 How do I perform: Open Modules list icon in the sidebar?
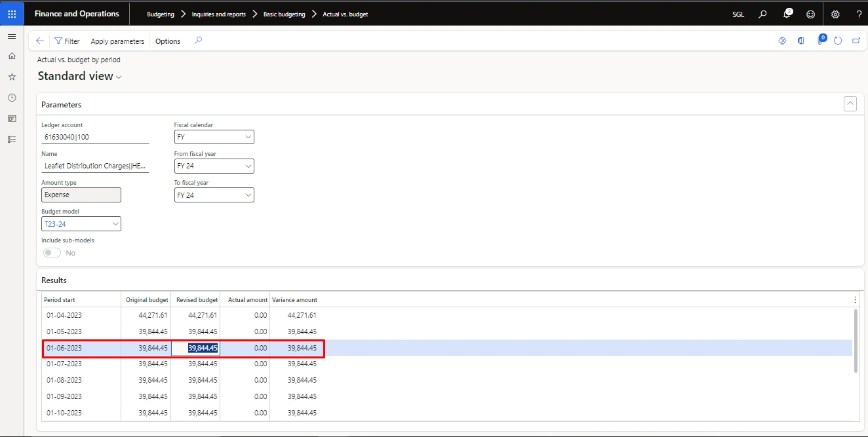coord(12,140)
